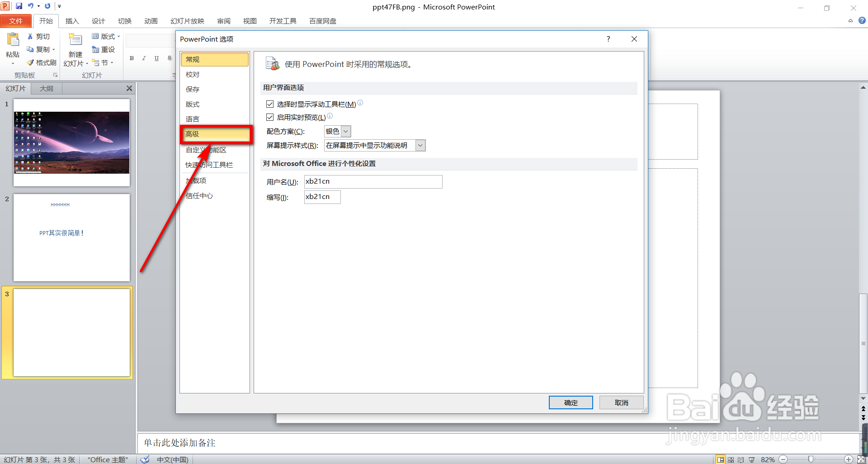
Task: Expand the Paste options arrow
Action: tap(13, 63)
